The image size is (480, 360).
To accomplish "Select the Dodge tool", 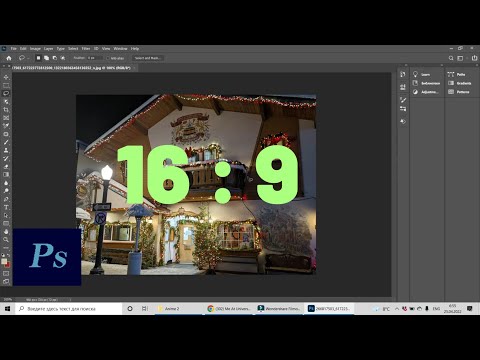I will pos(6,191).
